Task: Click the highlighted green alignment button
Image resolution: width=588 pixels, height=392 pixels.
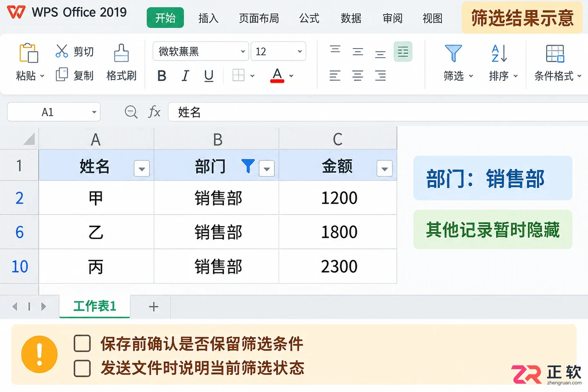Action: 403,51
